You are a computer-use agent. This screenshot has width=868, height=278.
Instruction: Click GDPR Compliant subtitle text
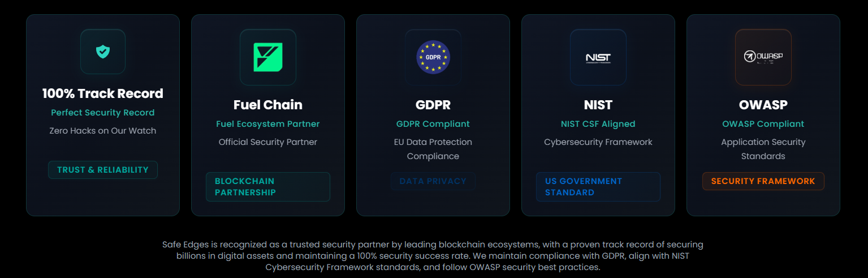pyautogui.click(x=433, y=124)
